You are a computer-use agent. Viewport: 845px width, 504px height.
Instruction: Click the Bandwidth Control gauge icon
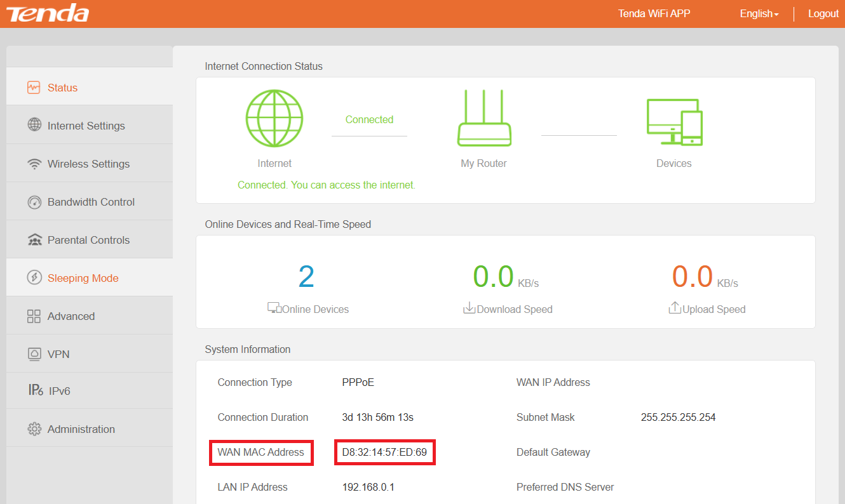(34, 202)
